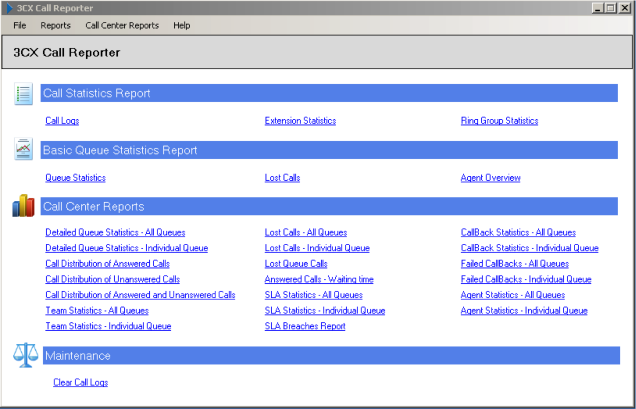Open Detailed Queue Statistics - Individual Queue
This screenshot has height=409, width=636.
point(127,248)
